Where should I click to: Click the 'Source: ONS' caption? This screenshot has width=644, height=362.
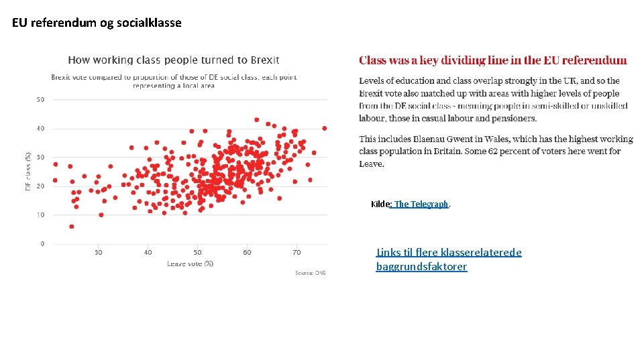click(x=311, y=273)
